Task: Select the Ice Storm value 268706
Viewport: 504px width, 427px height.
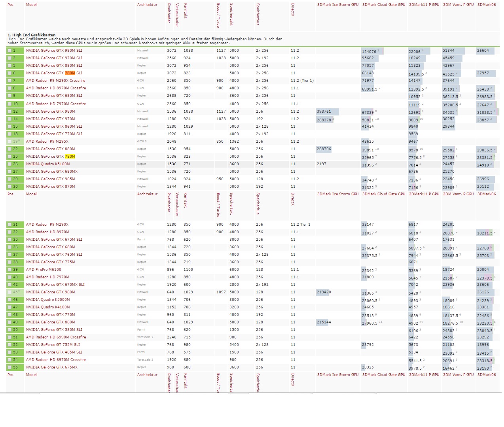Action: click(x=324, y=149)
